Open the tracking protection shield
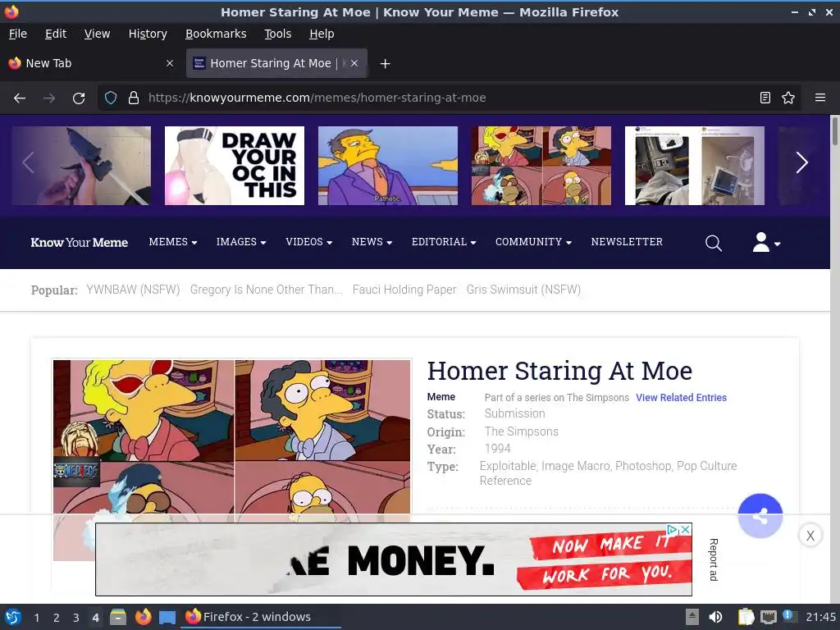The image size is (840, 630). pos(111,98)
